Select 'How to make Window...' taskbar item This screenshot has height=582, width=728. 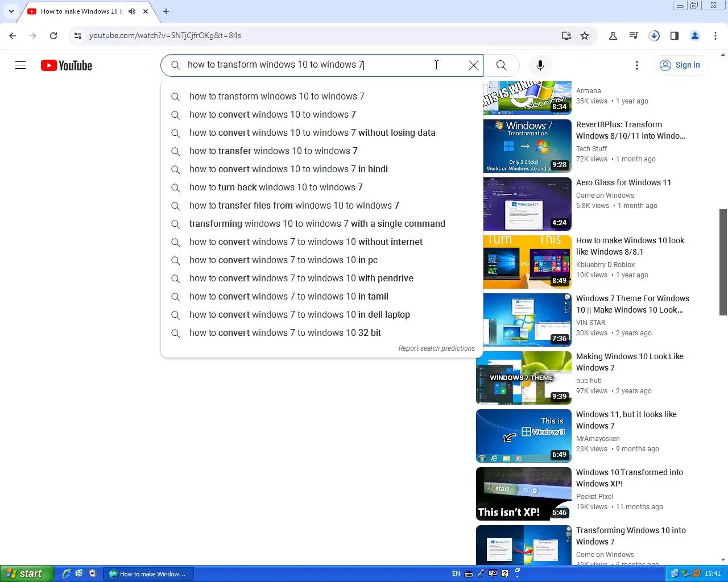pos(148,574)
